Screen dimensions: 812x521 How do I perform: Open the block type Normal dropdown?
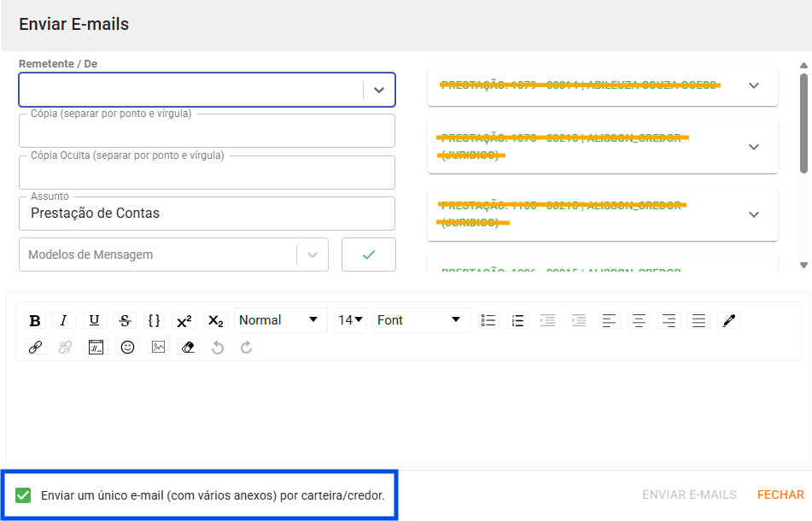point(280,320)
